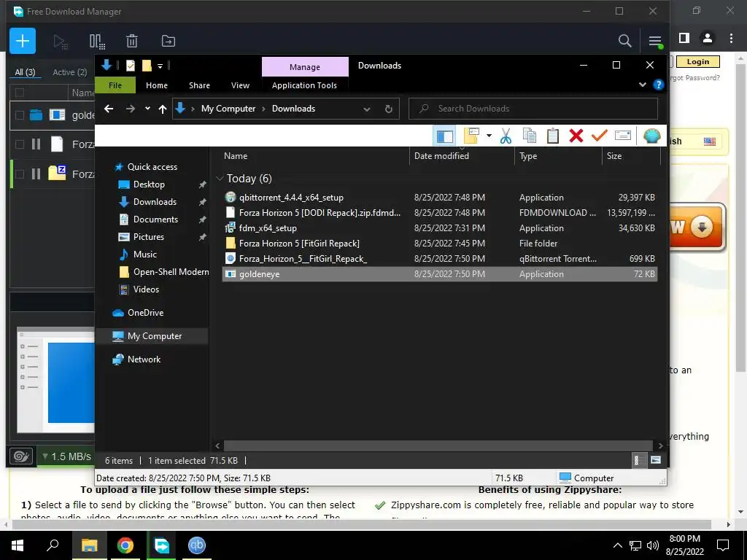Open the File menu in Explorer
The height and width of the screenshot is (560, 747).
(x=115, y=85)
